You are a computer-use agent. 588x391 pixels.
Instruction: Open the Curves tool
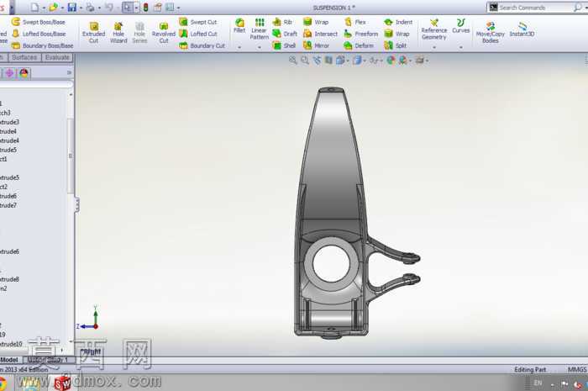460,26
